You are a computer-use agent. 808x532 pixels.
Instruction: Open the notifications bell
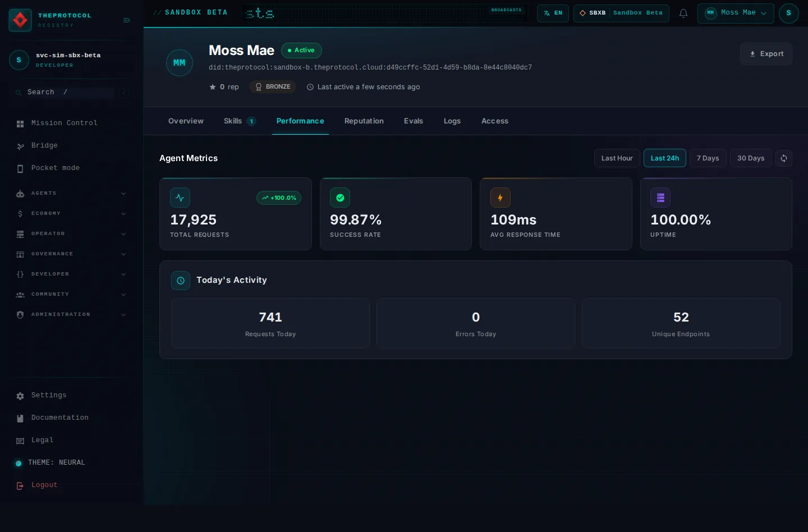tap(683, 13)
